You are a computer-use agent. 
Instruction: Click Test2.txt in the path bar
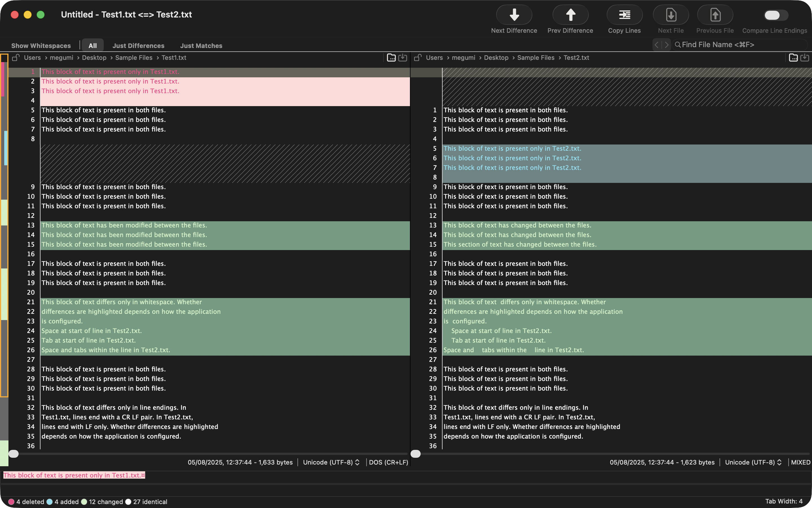(576, 58)
